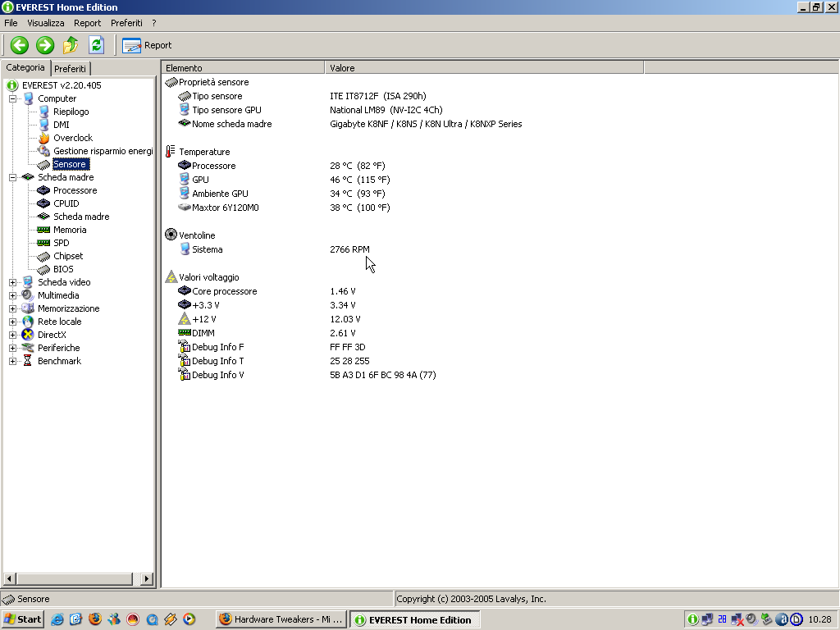Image resolution: width=840 pixels, height=630 pixels.
Task: Click the Memoria RAM module icon
Action: 43,230
